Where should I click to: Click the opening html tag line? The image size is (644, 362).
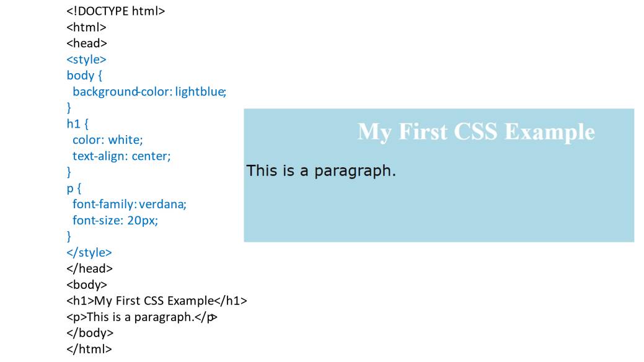[x=87, y=27]
